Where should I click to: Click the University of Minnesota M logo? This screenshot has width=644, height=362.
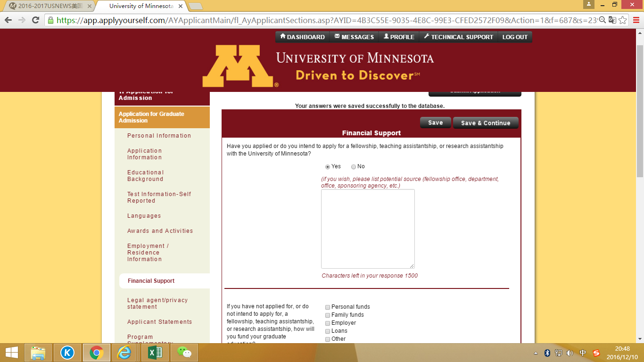(x=239, y=66)
